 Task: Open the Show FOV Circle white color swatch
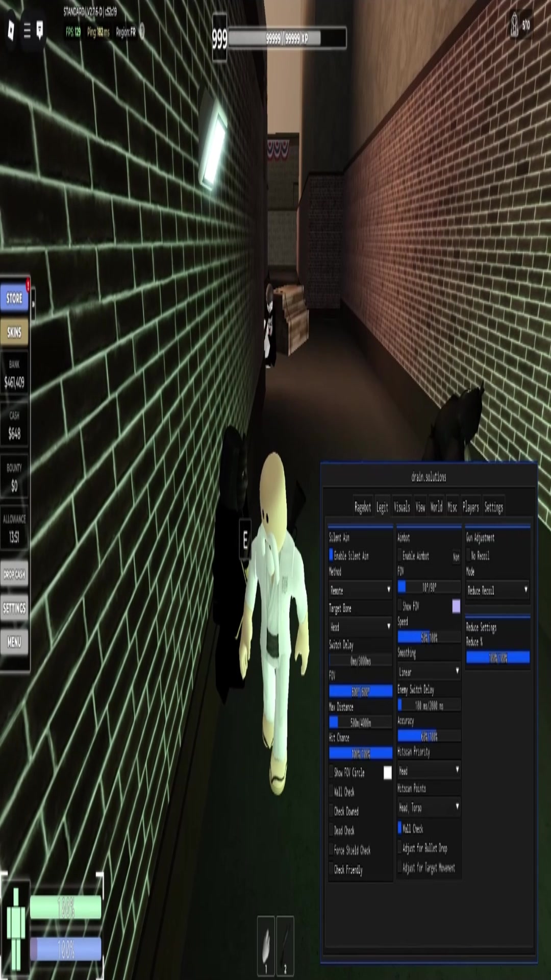coord(388,773)
